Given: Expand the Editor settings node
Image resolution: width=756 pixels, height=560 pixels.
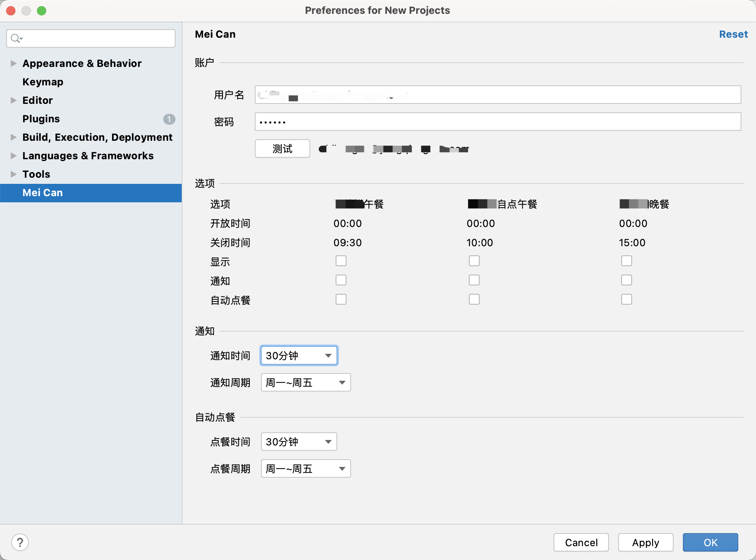Looking at the screenshot, I should click(x=13, y=100).
